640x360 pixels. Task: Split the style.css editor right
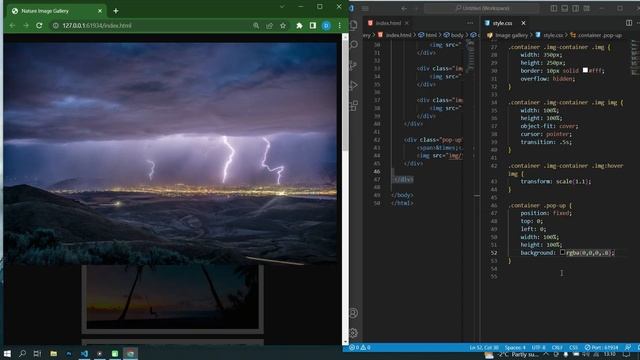629,23
